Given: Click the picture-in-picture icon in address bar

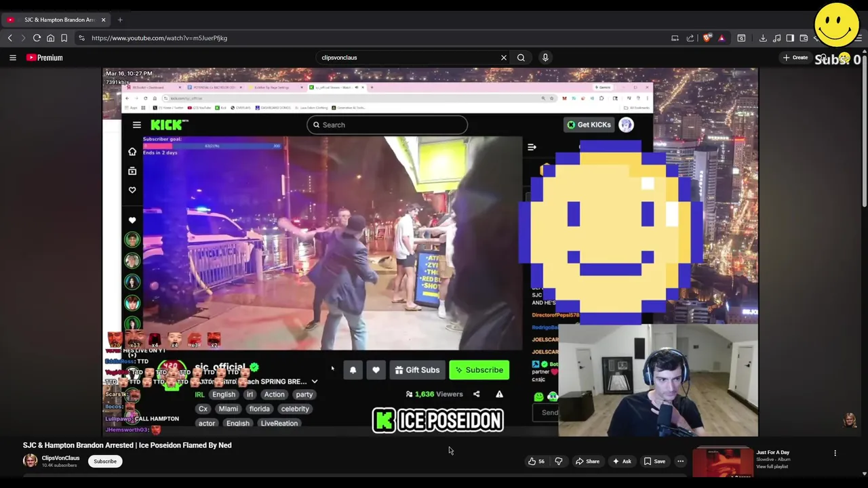Looking at the screenshot, I should click(x=675, y=38).
